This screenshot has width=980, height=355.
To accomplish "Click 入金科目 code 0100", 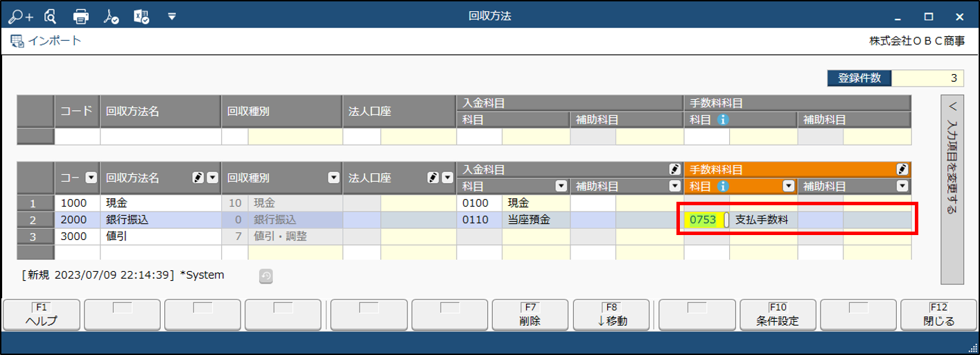I will coord(479,203).
